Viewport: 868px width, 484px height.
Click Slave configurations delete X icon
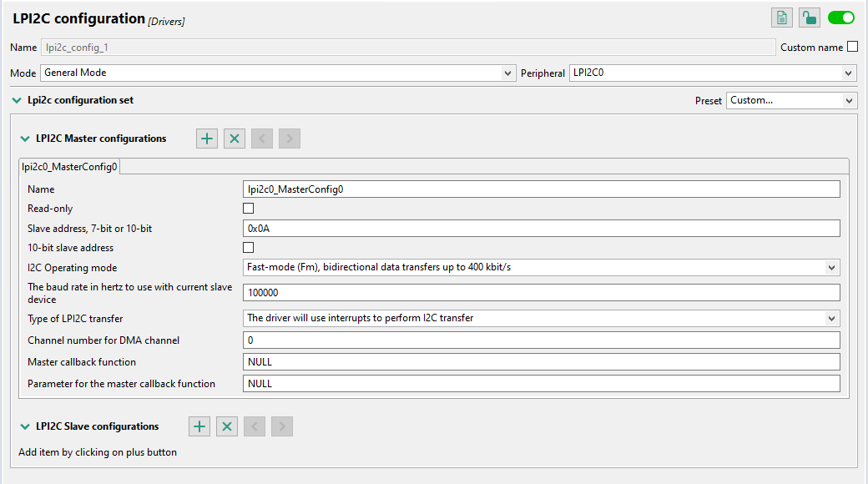coord(227,426)
